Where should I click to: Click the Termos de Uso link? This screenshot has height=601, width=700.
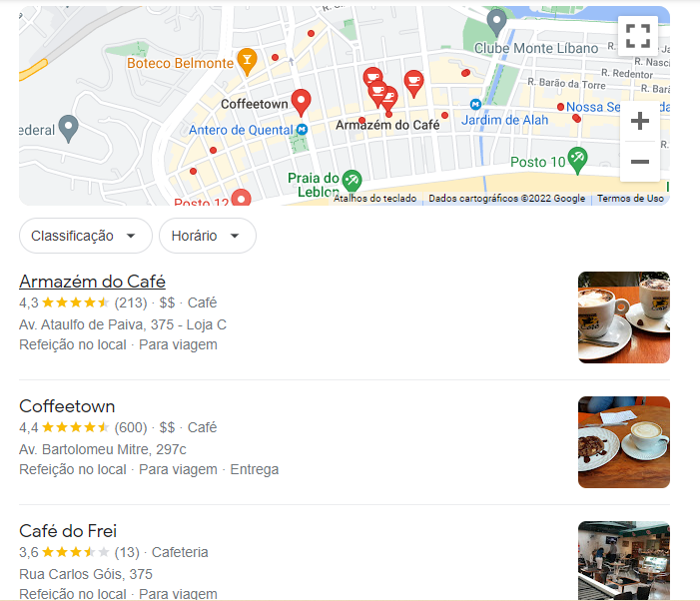[630, 198]
